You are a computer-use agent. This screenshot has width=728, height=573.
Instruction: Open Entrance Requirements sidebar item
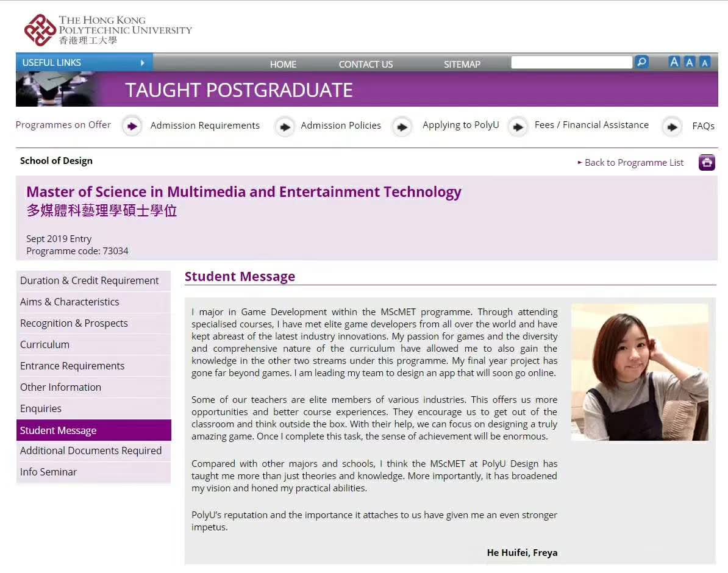click(72, 366)
